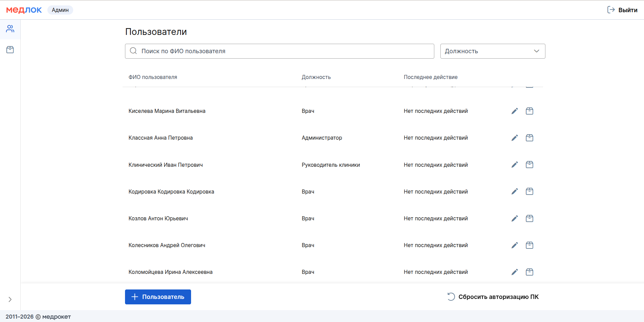Click pencil icon for Клинический Иван Петрович

coord(515,165)
